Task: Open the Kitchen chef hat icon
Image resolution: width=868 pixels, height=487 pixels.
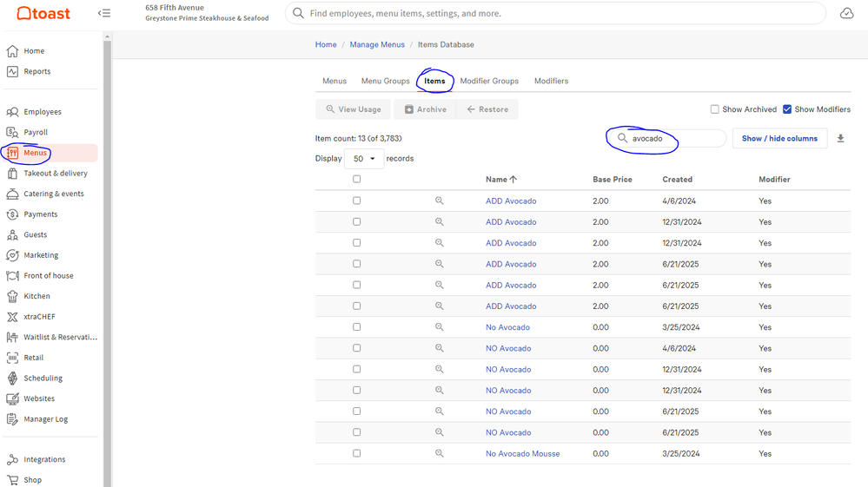Action: 12,296
